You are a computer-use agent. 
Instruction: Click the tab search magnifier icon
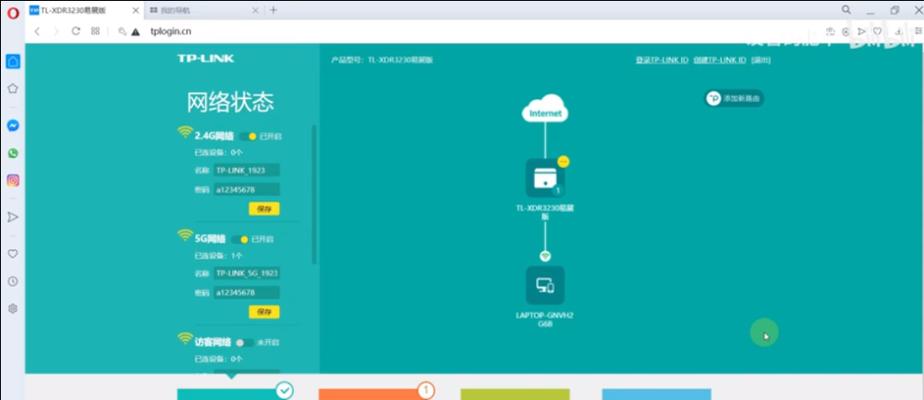(x=846, y=10)
